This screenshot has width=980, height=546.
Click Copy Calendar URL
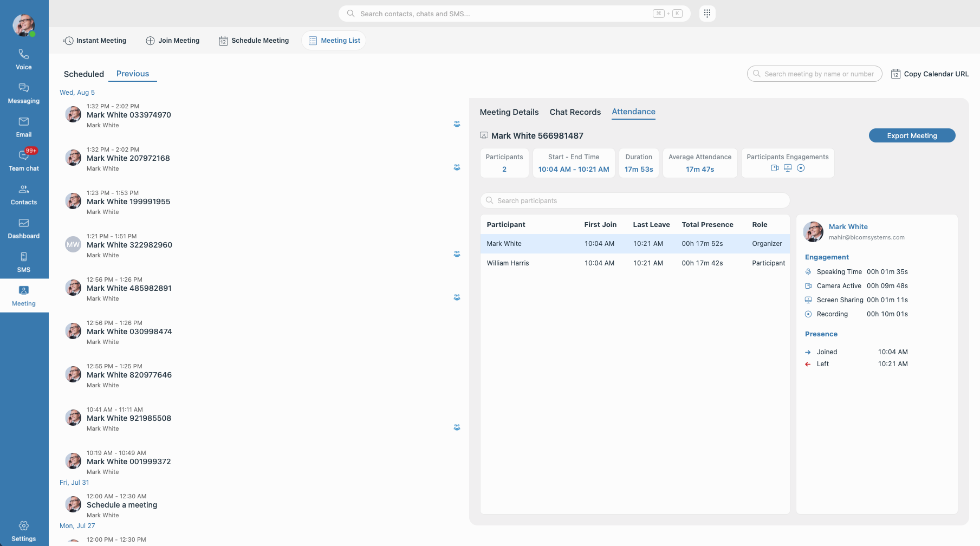[x=930, y=74]
